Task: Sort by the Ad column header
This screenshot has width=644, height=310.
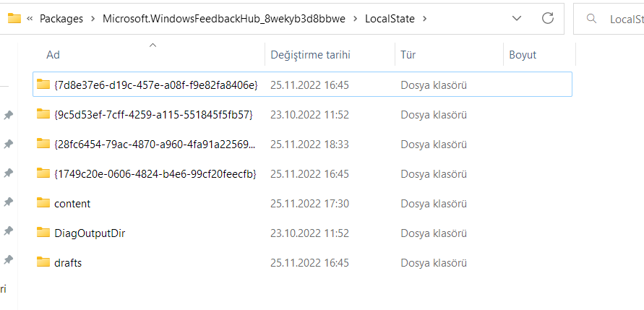Action: point(53,55)
